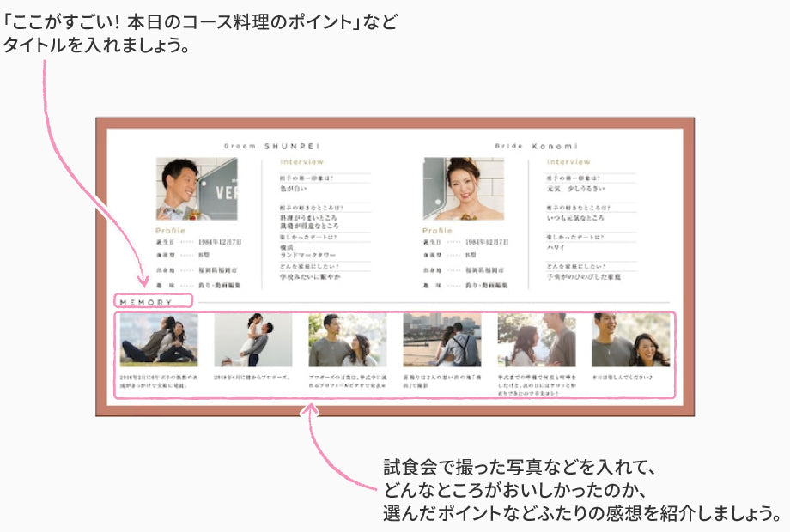Click the sixth, last MEMORY photo

[631, 340]
